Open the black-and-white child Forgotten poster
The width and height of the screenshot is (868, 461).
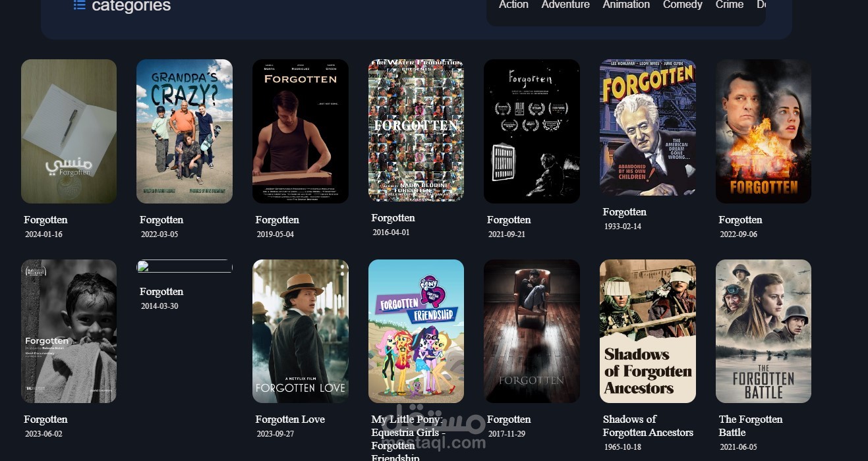pyautogui.click(x=69, y=331)
